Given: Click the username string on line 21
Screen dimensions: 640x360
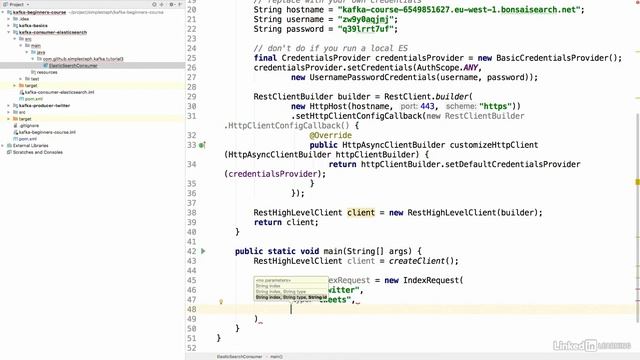Looking at the screenshot, I should tap(366, 19).
